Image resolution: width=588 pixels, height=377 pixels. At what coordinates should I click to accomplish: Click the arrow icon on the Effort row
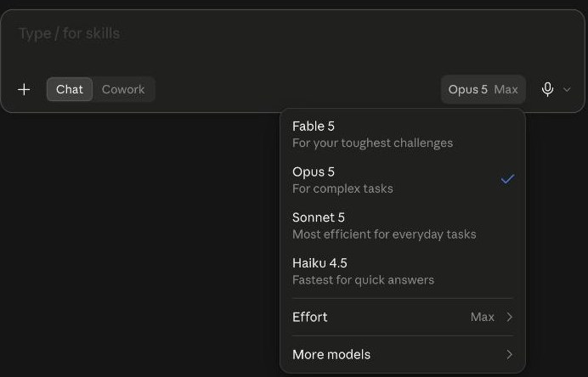pyautogui.click(x=509, y=317)
